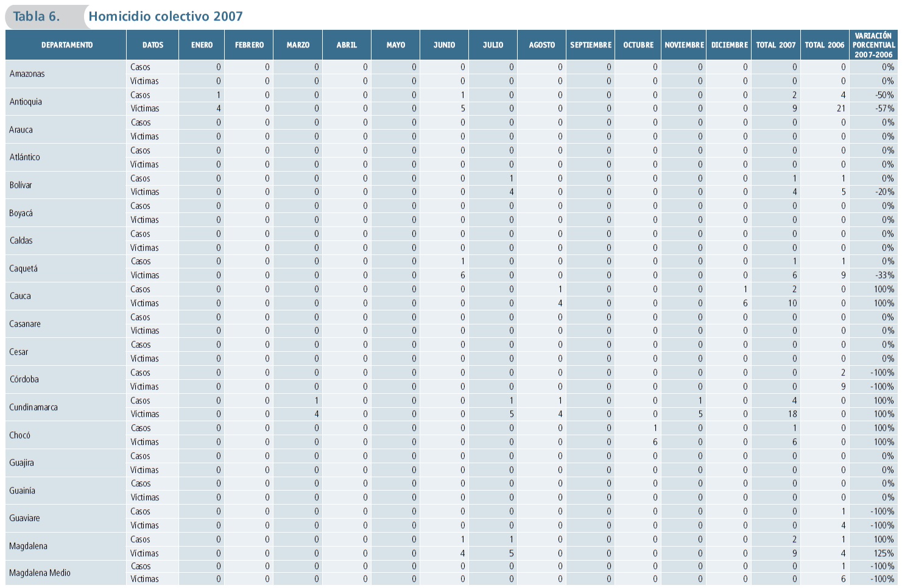Click the TOTAL 2006 column header
902x588 pixels.
[x=824, y=45]
